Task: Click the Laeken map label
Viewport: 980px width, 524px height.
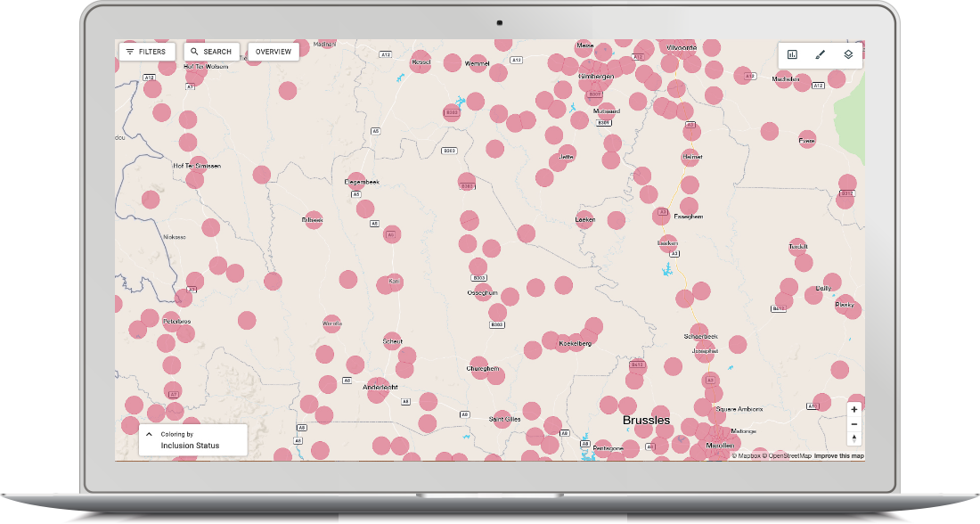Action: coord(585,219)
